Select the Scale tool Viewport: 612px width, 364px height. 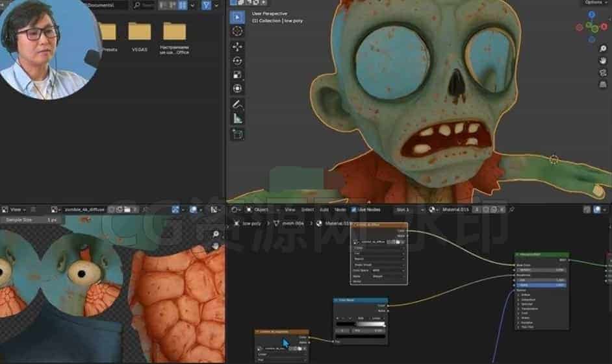click(237, 75)
